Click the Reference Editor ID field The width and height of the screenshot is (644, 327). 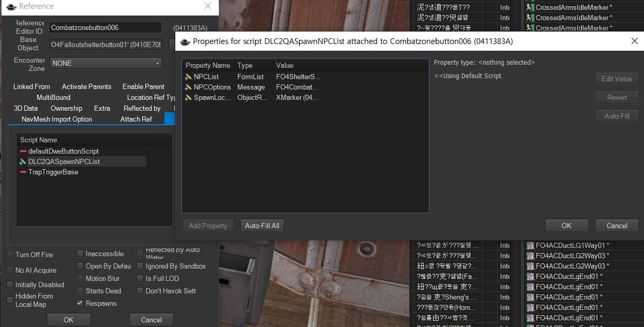[x=106, y=27]
